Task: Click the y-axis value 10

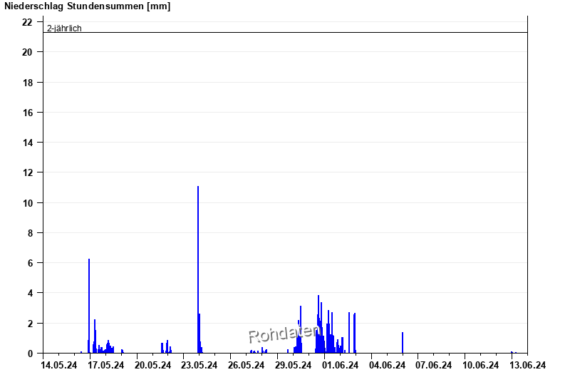Action: click(28, 203)
